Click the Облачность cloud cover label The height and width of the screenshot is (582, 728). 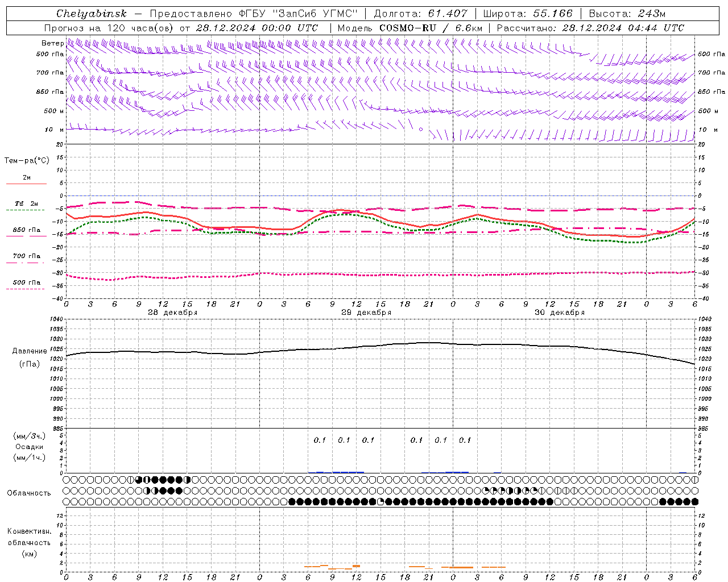(x=29, y=493)
